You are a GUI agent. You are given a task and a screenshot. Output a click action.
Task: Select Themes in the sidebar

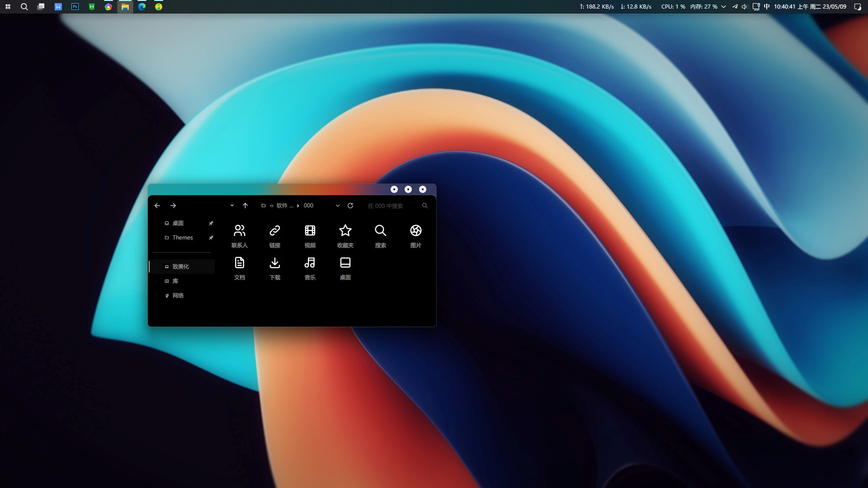pyautogui.click(x=182, y=238)
